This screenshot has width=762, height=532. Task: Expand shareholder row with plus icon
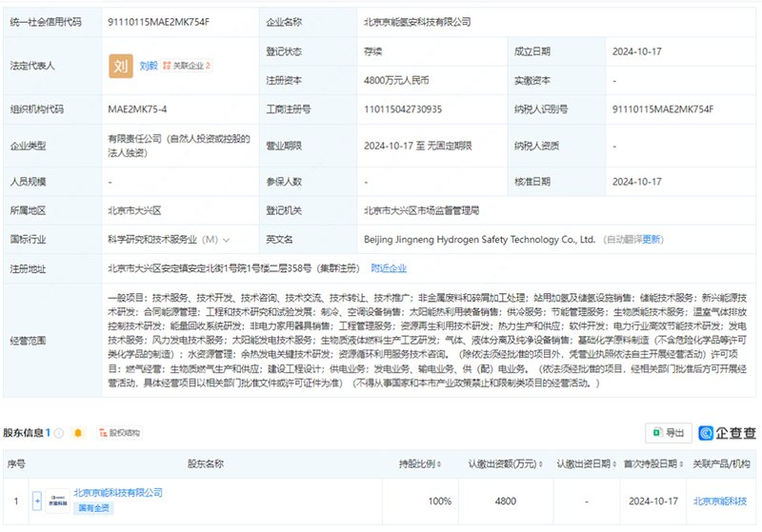[37, 501]
